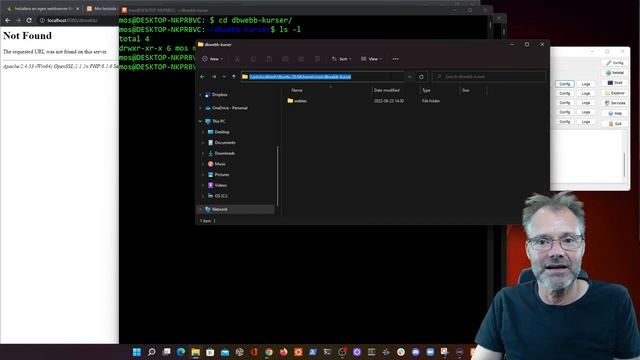Viewport: 640px width, 360px height.
Task: Go forward in File Explorer
Action: [x=213, y=77]
